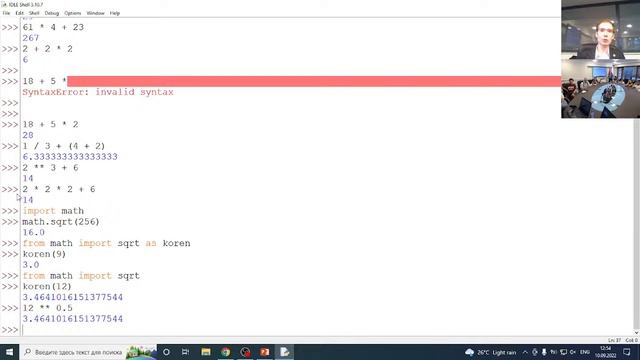Click the output value 28
The height and width of the screenshot is (360, 640).
click(28, 135)
